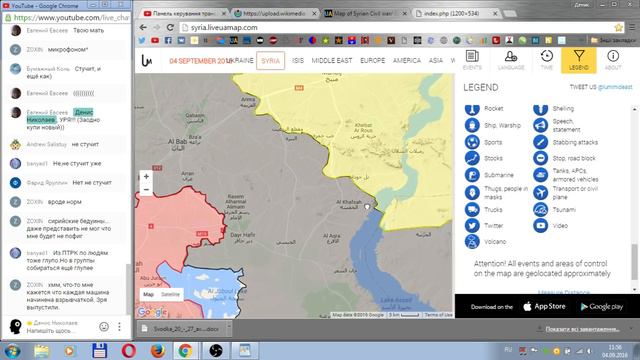640x360 pixels.
Task: Click the Liveuamap logo
Action: [147, 60]
